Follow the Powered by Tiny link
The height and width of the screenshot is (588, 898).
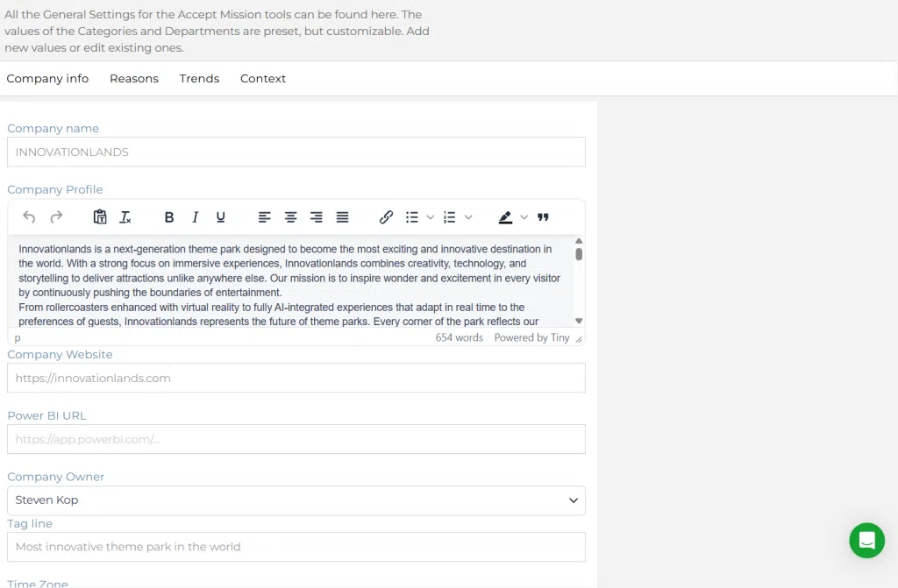click(x=531, y=337)
